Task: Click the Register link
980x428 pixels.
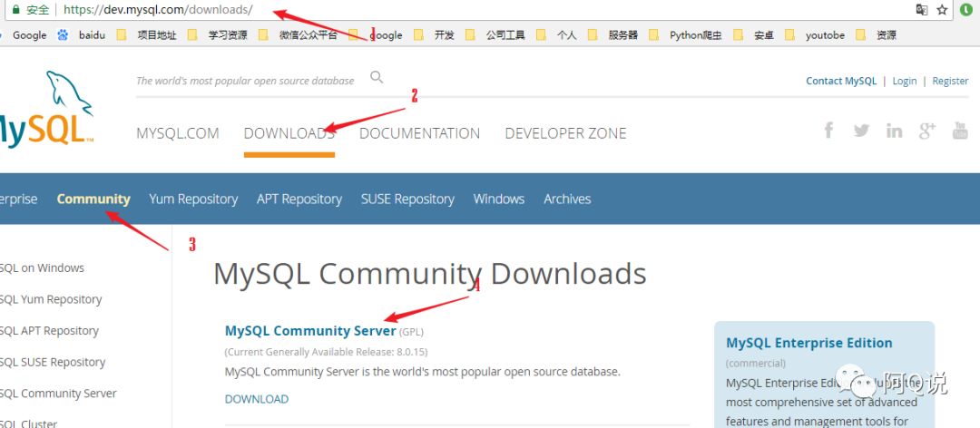Action: 950,81
